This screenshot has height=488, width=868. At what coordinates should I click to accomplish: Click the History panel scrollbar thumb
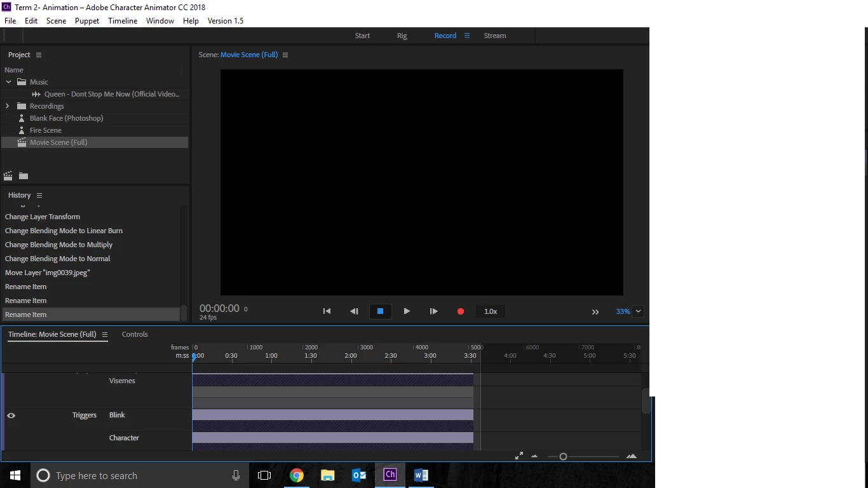point(184,313)
